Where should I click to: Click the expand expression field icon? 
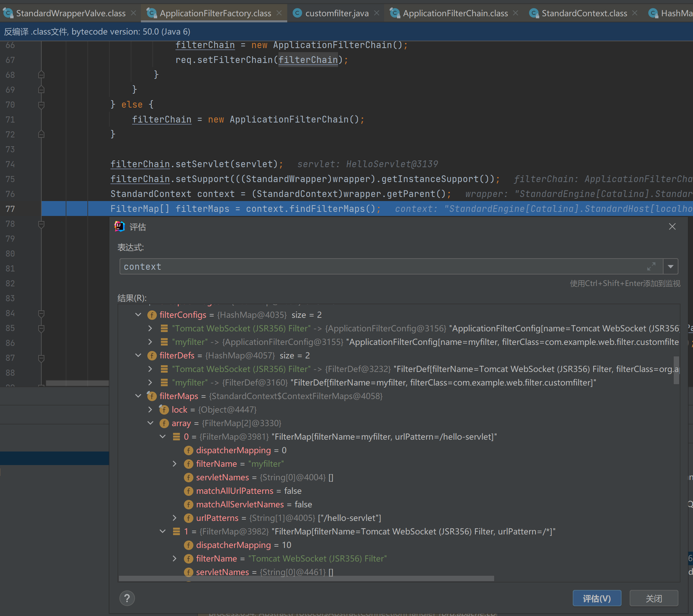click(651, 266)
